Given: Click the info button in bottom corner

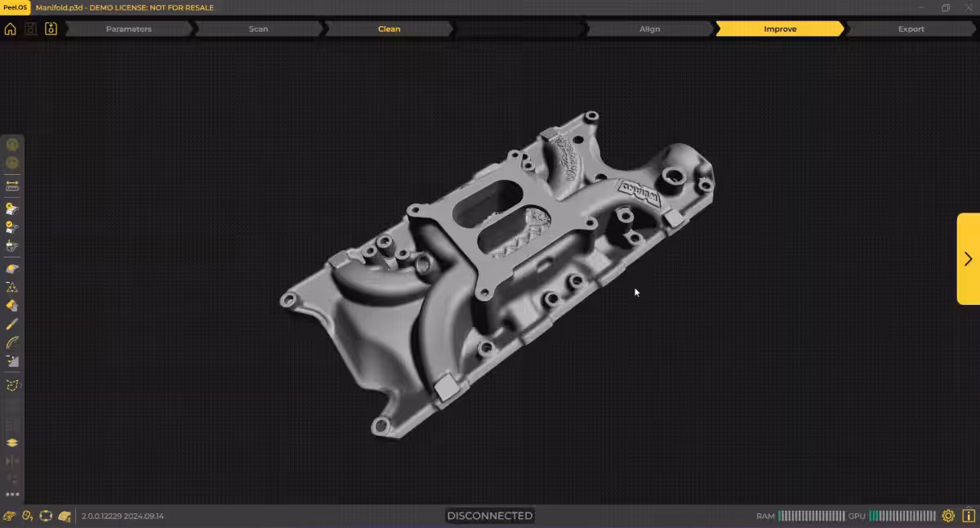Looking at the screenshot, I should point(968,516).
